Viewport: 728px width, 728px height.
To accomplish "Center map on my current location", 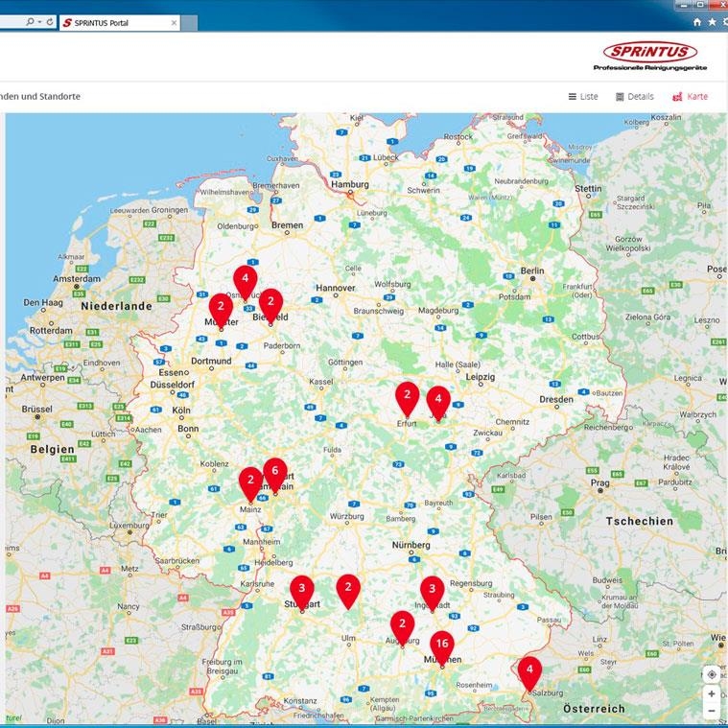I will click(x=711, y=674).
